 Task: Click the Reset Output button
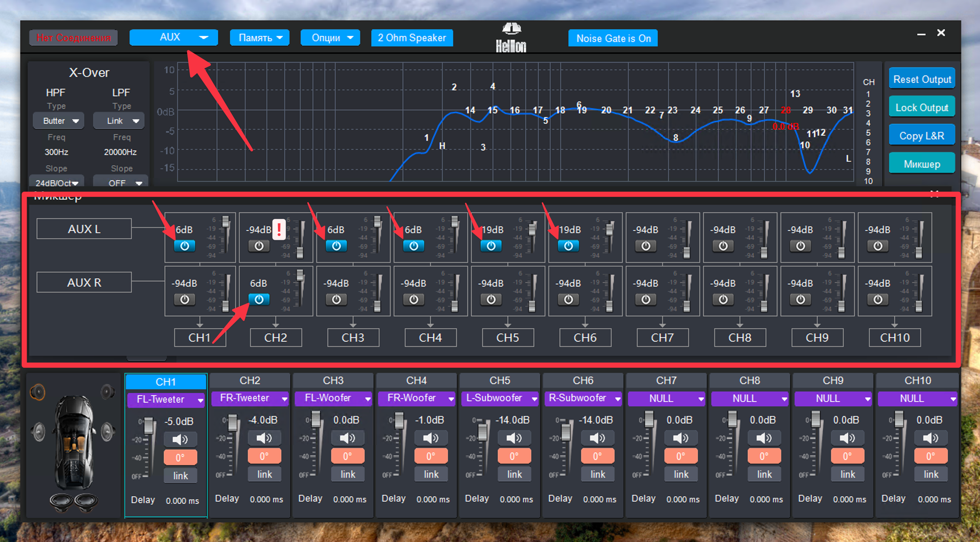pos(922,79)
